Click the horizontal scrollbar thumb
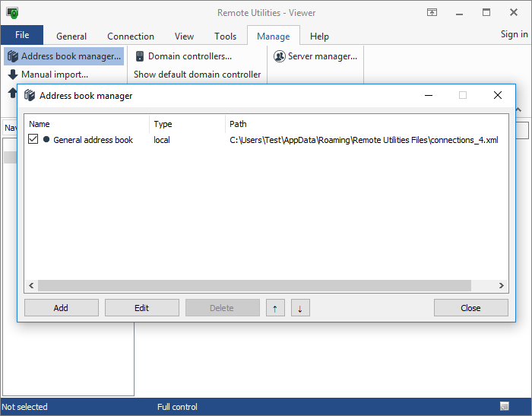This screenshot has width=532, height=416. click(255, 286)
